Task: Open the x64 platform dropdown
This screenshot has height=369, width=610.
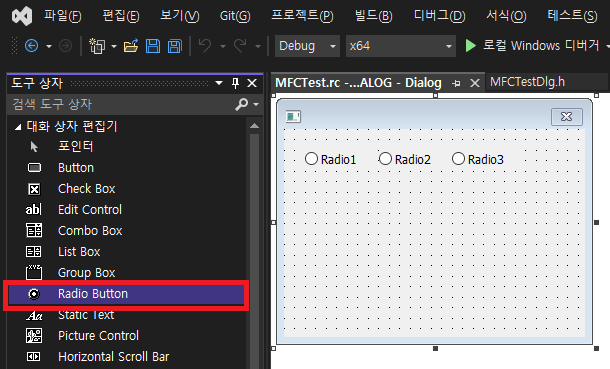Action: coord(401,46)
